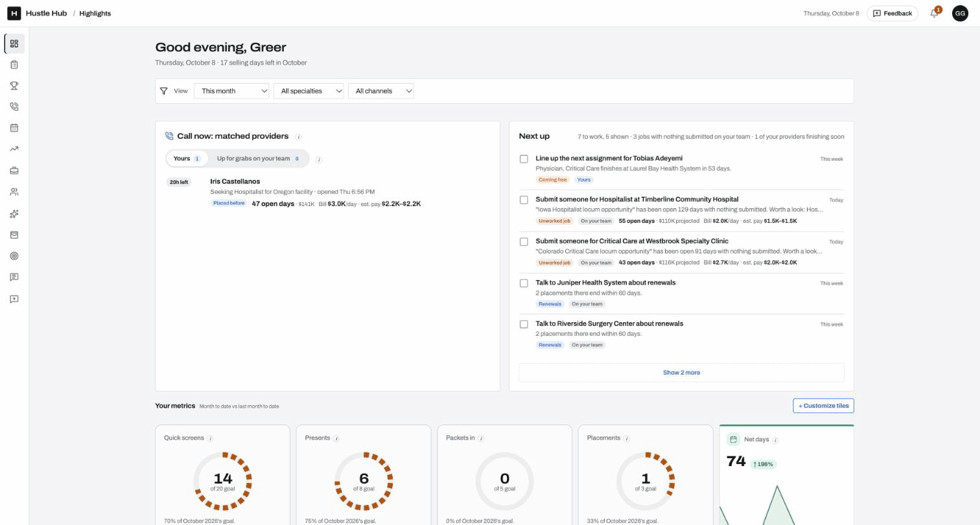Image resolution: width=980 pixels, height=525 pixels.
Task: Check the Juniper Health System renewals task
Action: point(524,283)
